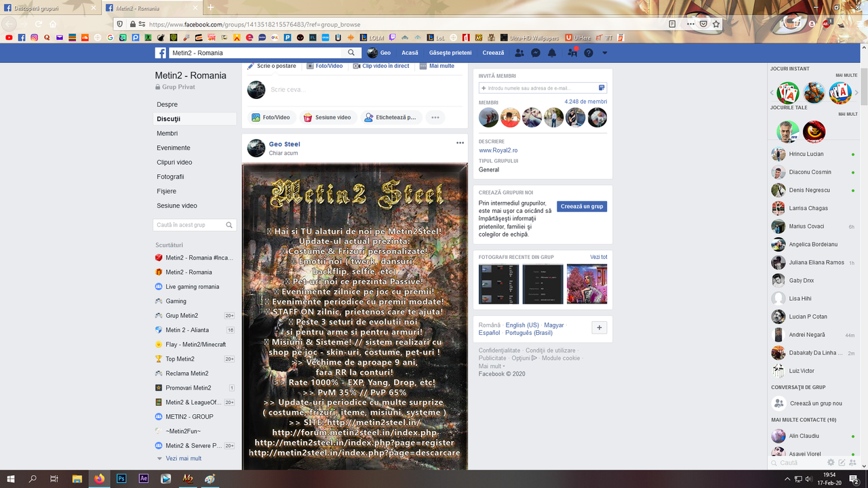Click 'Vezi tot' for recent group photos
This screenshot has width=868, height=488.
[x=599, y=257]
